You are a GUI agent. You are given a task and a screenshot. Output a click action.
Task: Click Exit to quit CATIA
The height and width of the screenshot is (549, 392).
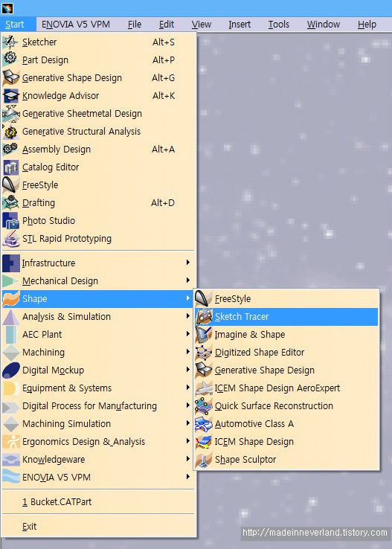click(x=98, y=526)
